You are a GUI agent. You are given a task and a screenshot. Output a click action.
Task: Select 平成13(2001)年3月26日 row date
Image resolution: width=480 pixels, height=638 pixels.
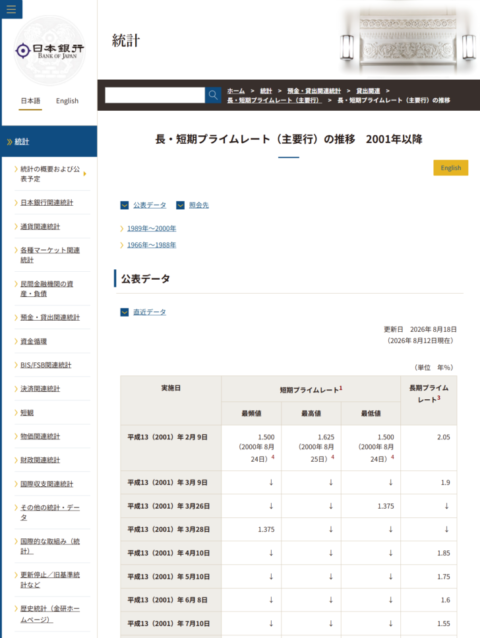pyautogui.click(x=169, y=506)
